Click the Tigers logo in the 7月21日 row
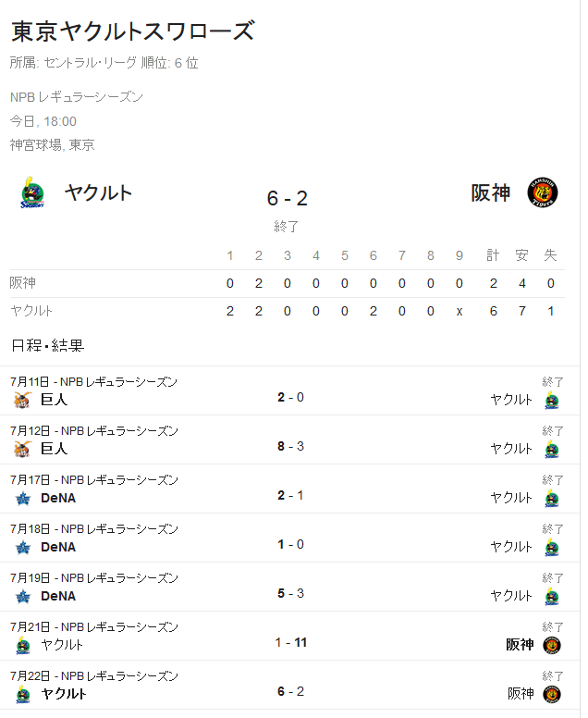This screenshot has height=718, width=588. (x=552, y=645)
